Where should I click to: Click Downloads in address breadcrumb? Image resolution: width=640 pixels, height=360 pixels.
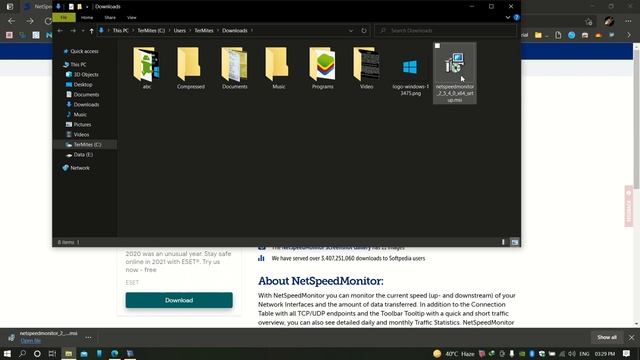pos(235,31)
